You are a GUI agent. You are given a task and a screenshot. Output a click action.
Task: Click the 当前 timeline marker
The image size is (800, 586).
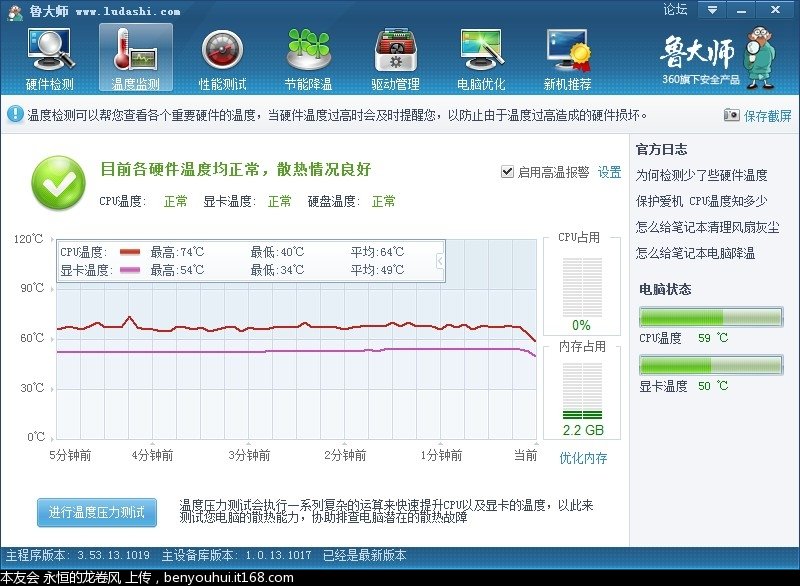526,455
